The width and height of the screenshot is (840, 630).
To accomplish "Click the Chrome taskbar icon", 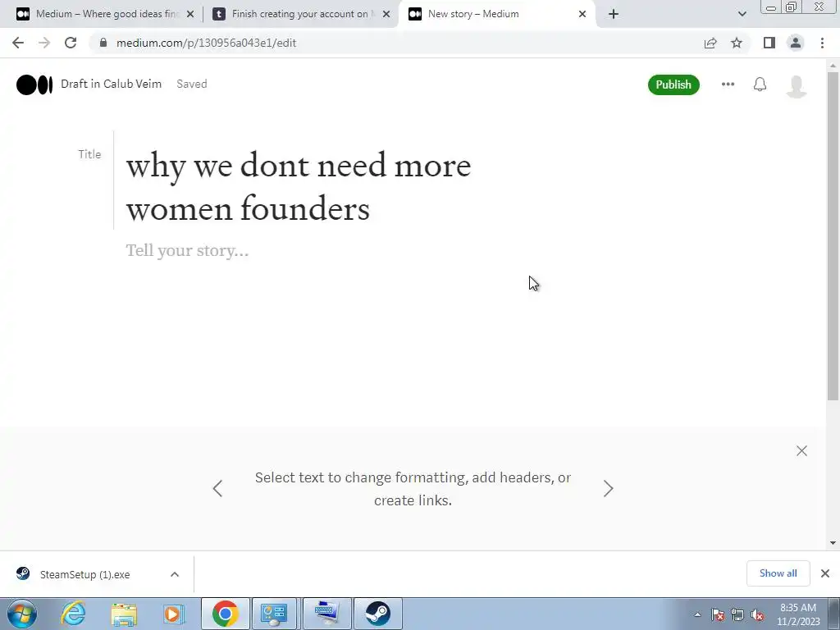I will point(225,614).
